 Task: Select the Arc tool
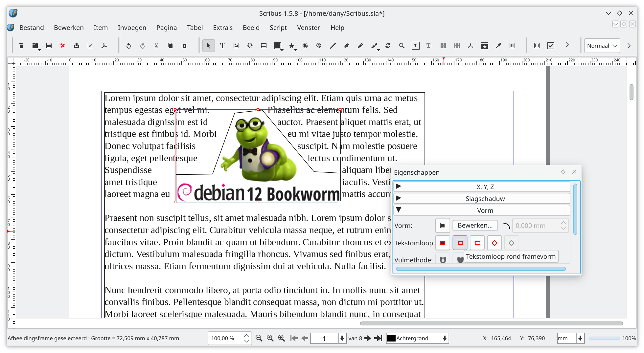click(x=305, y=46)
